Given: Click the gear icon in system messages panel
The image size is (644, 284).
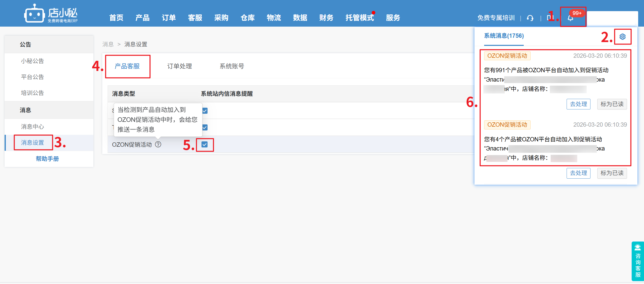Looking at the screenshot, I should point(622,37).
